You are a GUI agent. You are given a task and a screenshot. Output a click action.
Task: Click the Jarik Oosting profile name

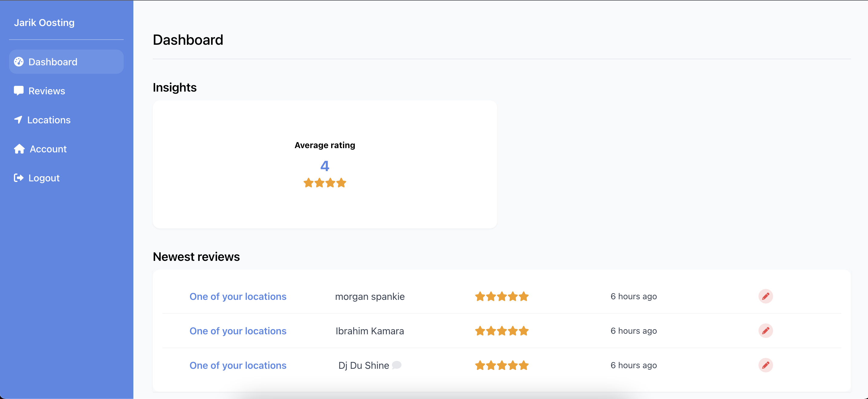[x=44, y=22]
